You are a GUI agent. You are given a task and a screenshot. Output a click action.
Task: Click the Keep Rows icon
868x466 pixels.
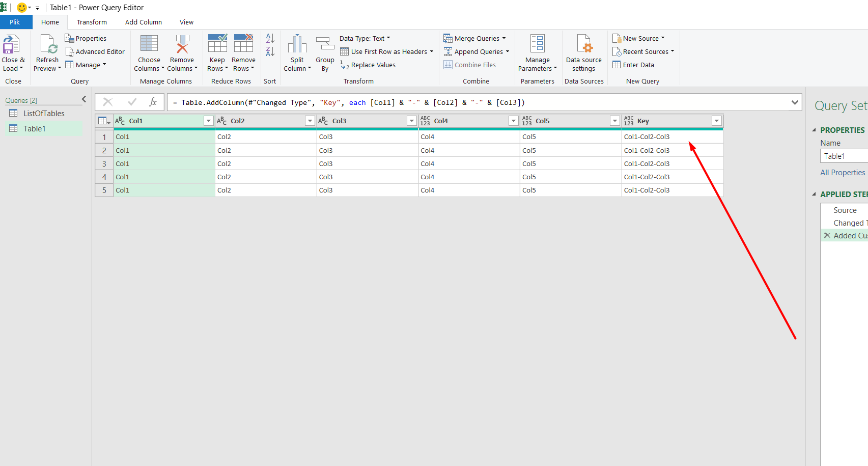click(x=217, y=43)
